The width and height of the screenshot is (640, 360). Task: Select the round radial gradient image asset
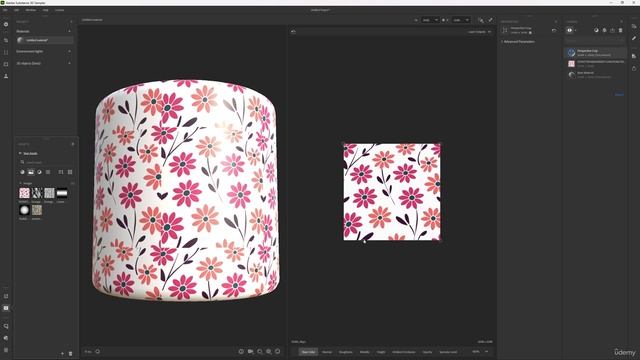click(24, 210)
